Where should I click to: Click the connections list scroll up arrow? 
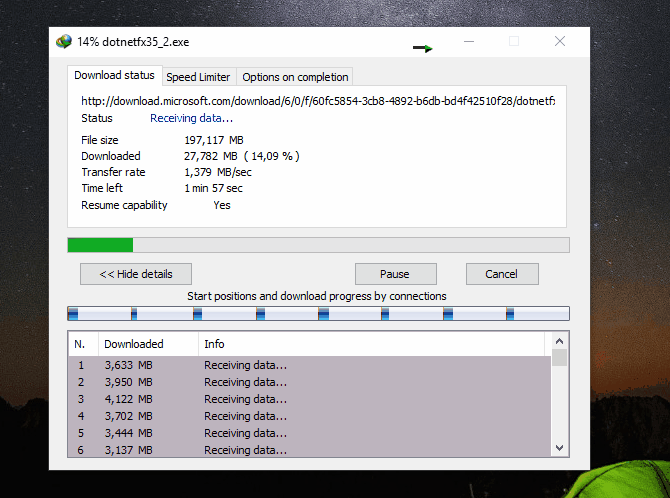coord(559,341)
